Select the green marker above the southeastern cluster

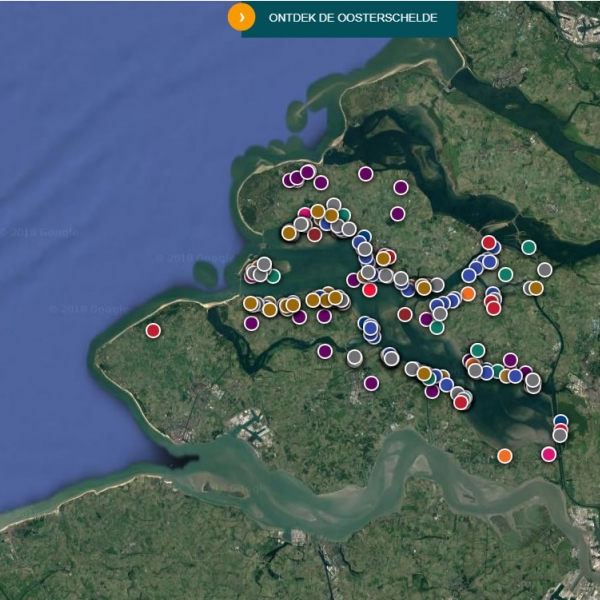tap(477, 350)
